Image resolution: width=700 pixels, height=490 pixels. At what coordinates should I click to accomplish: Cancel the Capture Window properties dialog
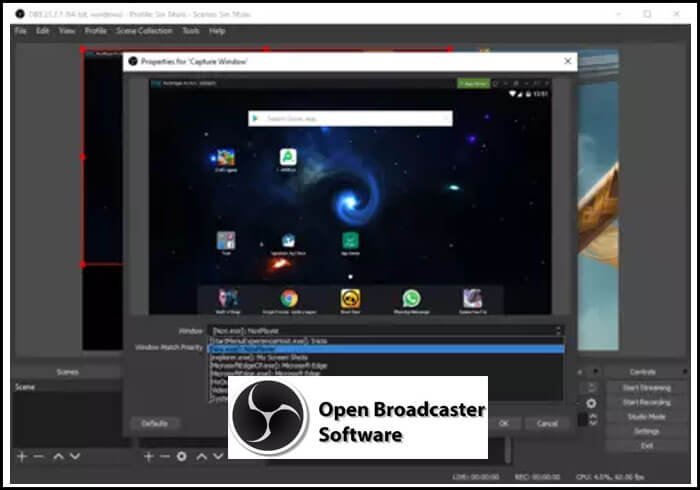tap(547, 423)
